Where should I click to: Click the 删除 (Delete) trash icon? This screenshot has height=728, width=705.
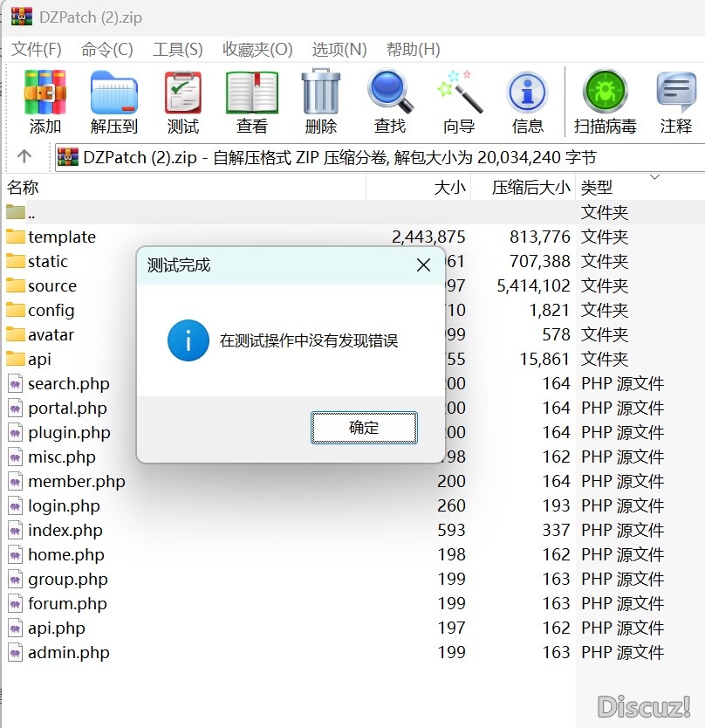point(321,91)
